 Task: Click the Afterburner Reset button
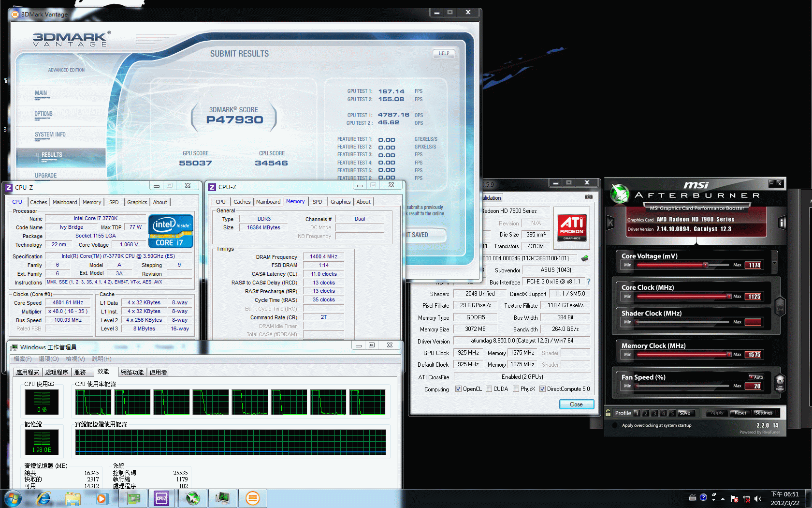point(740,413)
